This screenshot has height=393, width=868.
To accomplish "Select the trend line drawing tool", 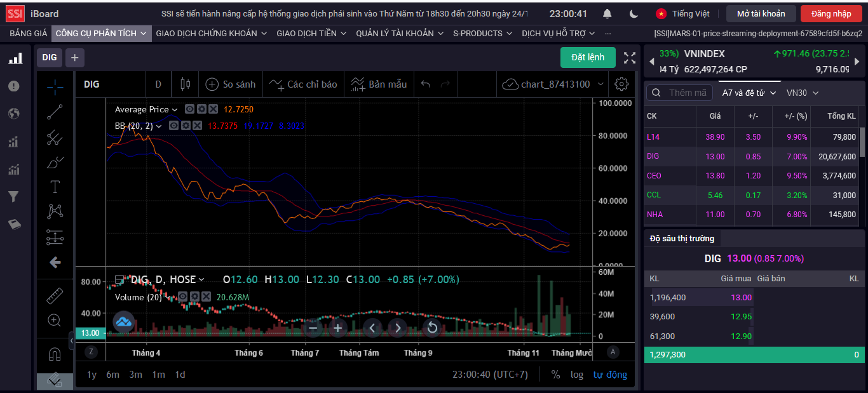I will (55, 112).
